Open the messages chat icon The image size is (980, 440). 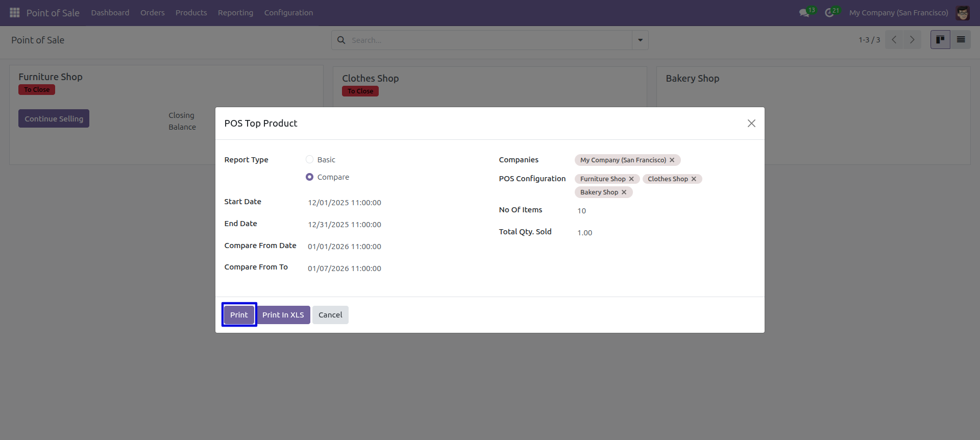point(804,13)
